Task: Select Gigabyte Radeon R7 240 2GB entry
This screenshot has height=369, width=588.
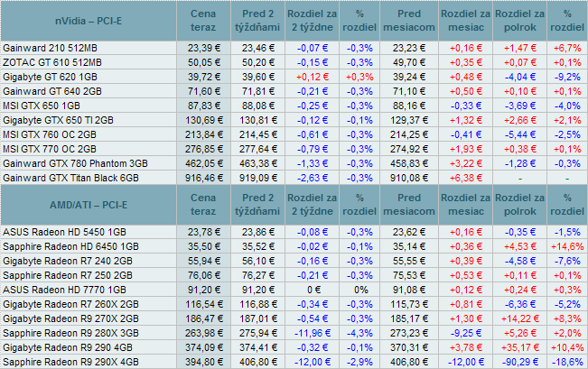Action: coord(68,261)
